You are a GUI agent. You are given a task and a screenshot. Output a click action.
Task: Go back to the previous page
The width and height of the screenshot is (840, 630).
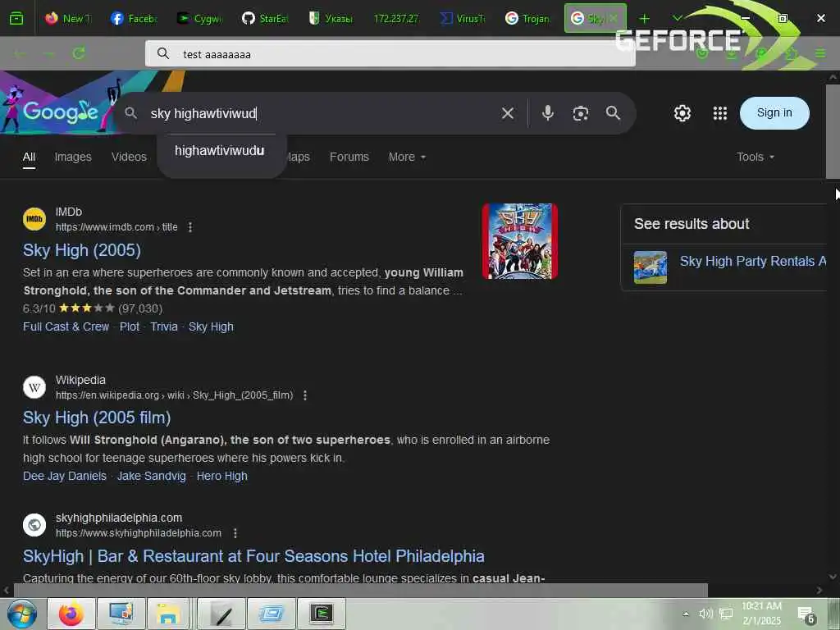20,53
